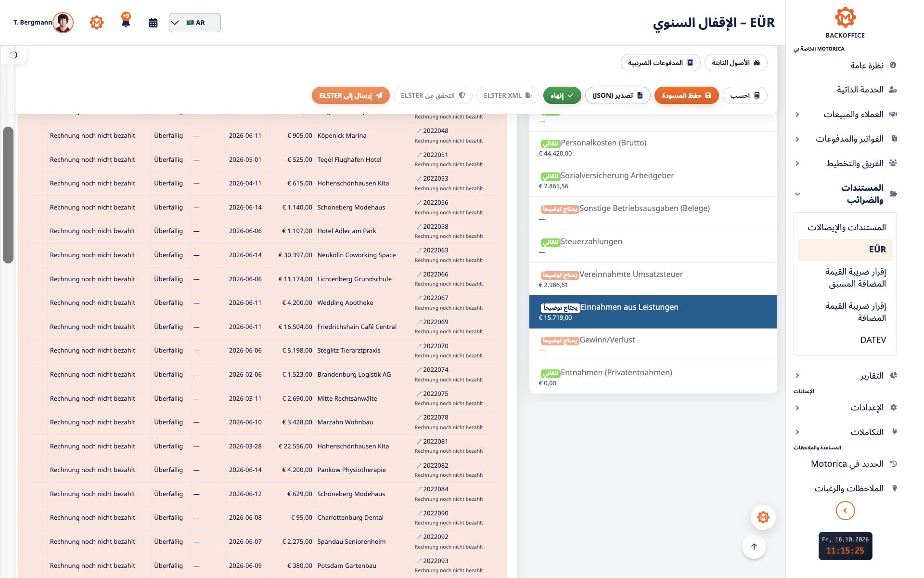Click the حفظ المسودة save draft button
Image resolution: width=924 pixels, height=578 pixels.
pos(686,95)
